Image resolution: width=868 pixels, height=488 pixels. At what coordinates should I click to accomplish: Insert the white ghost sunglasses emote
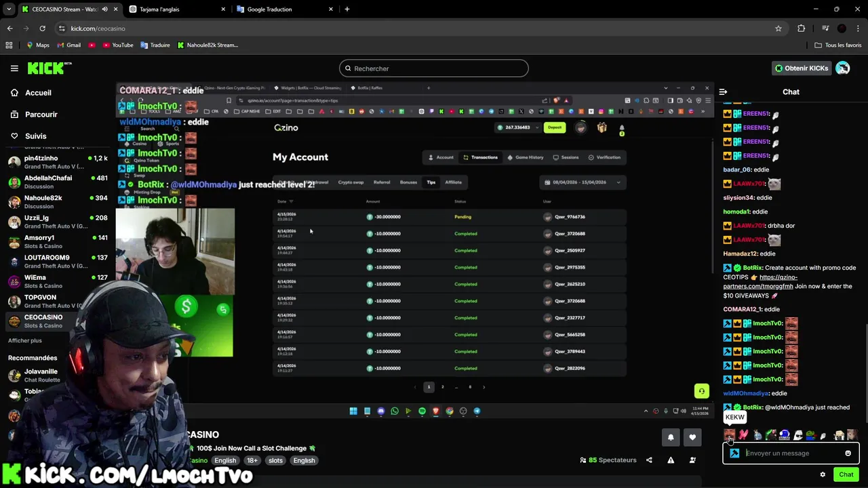coord(797,435)
